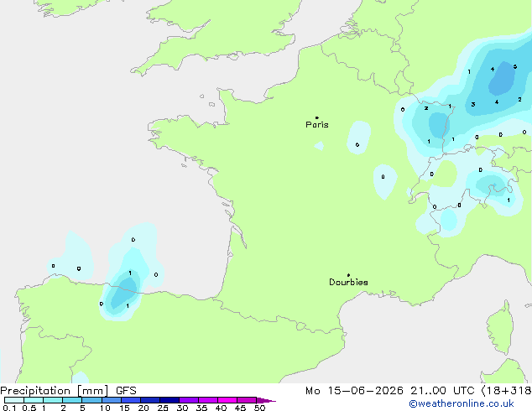This screenshot has width=532, height=411.
Task: Click the 2–5 mm legend color swatch
Action: (x=72, y=400)
